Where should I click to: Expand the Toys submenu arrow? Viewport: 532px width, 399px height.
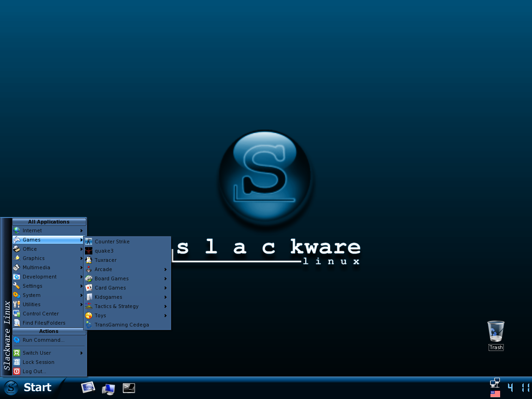(166, 315)
